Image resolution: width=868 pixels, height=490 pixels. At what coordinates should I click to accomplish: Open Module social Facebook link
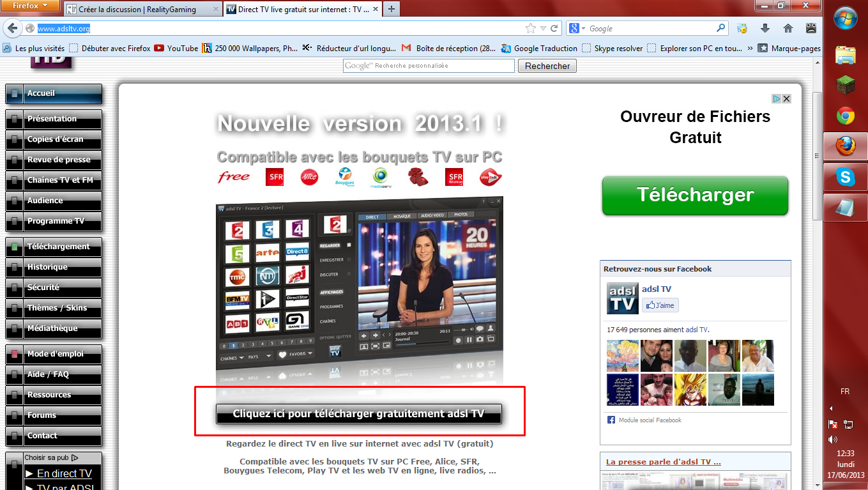click(650, 420)
